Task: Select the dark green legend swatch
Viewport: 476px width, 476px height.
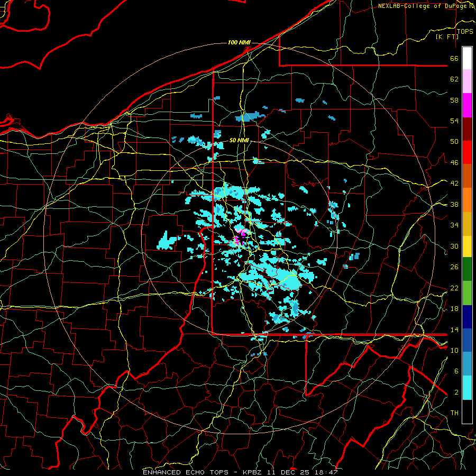Action: click(467, 269)
